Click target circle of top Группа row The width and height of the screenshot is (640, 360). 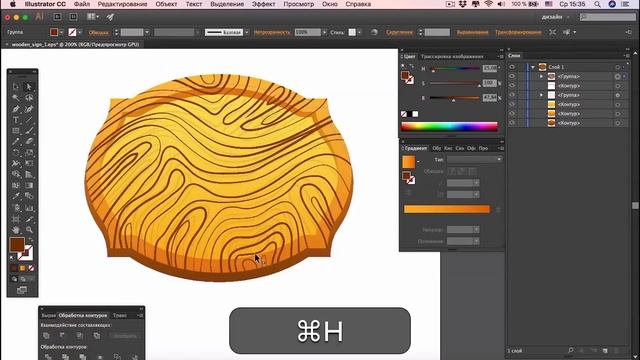[618, 76]
